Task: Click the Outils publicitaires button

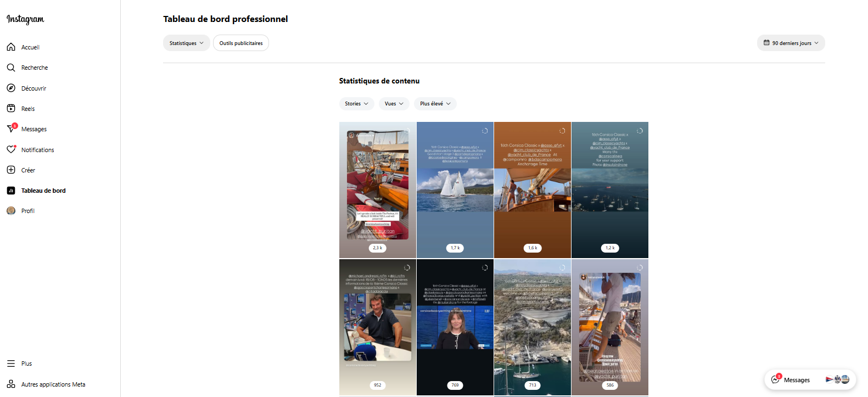Action: click(241, 43)
